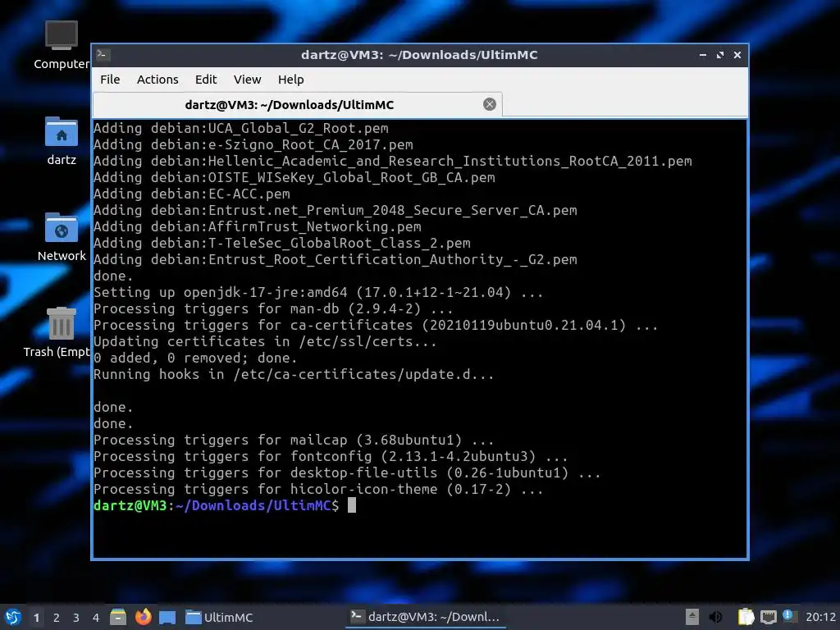Click the update notifier tray icon
This screenshot has width=840, height=630.
coord(788,616)
